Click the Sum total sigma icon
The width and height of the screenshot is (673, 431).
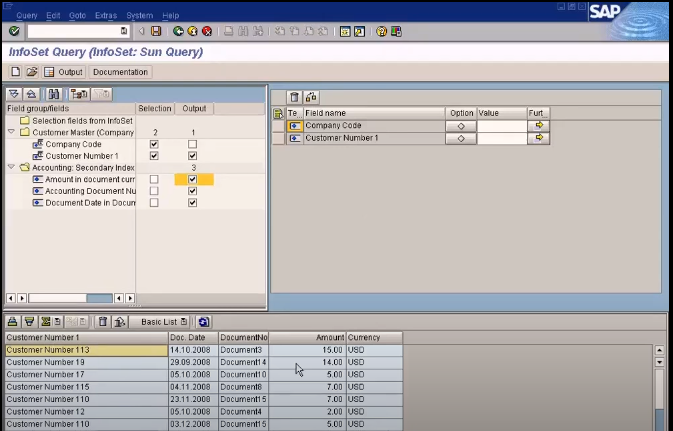45,322
